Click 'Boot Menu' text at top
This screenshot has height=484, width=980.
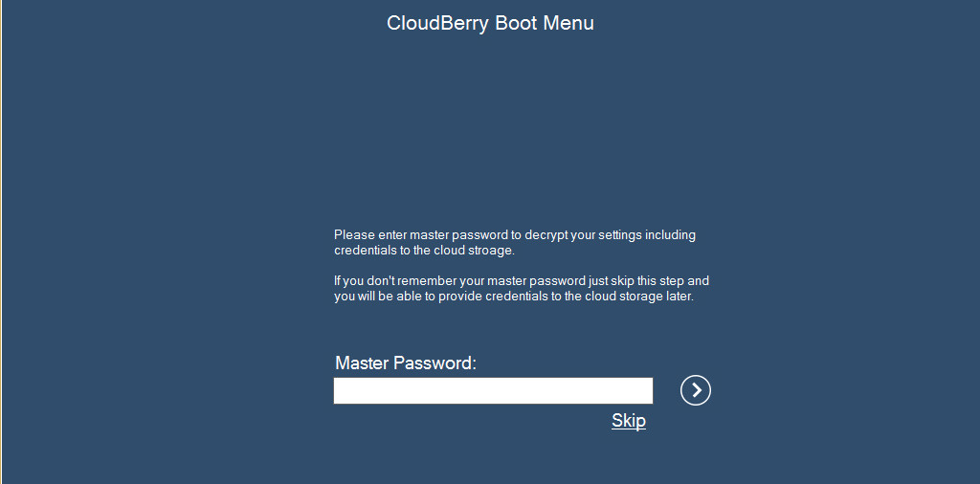[545, 23]
